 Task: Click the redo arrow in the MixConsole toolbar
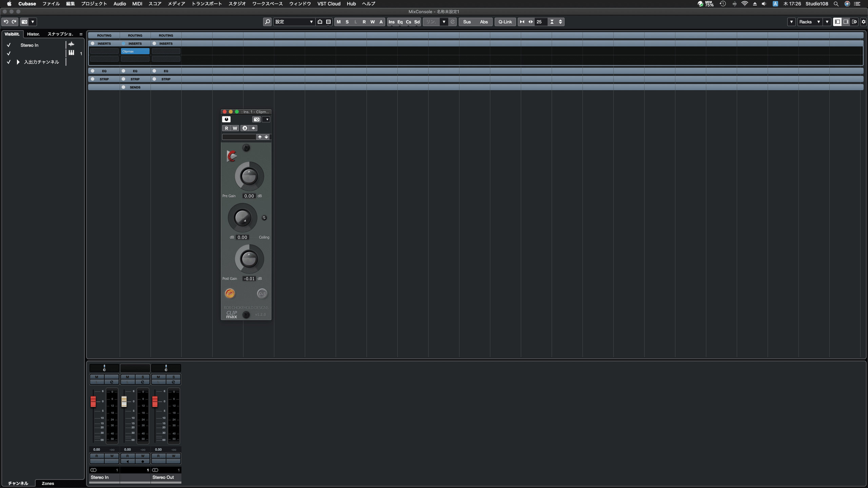14,22
